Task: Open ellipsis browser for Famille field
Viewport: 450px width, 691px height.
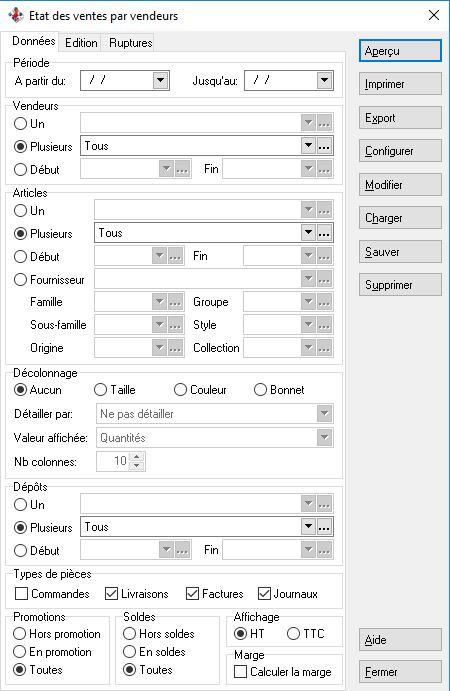Action: 175,302
